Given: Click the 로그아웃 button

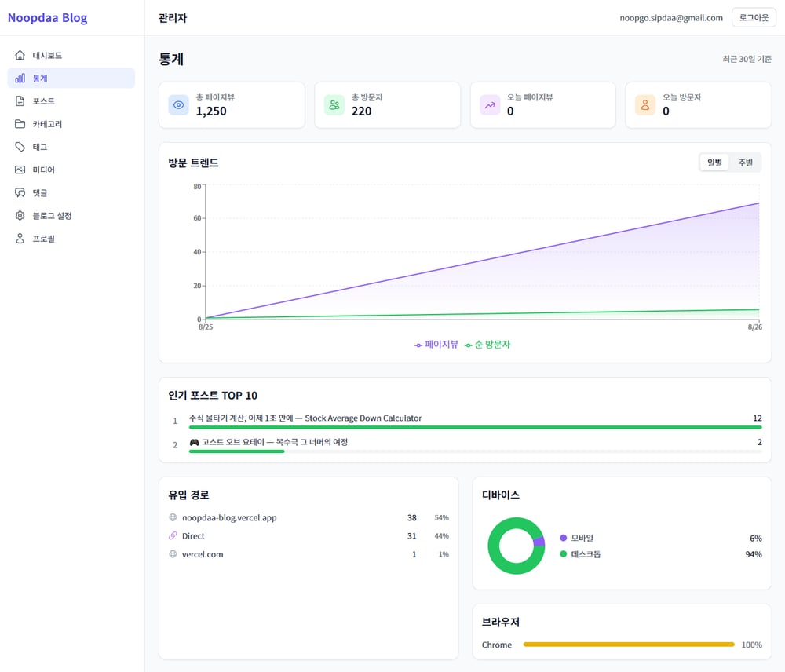Looking at the screenshot, I should tap(754, 17).
